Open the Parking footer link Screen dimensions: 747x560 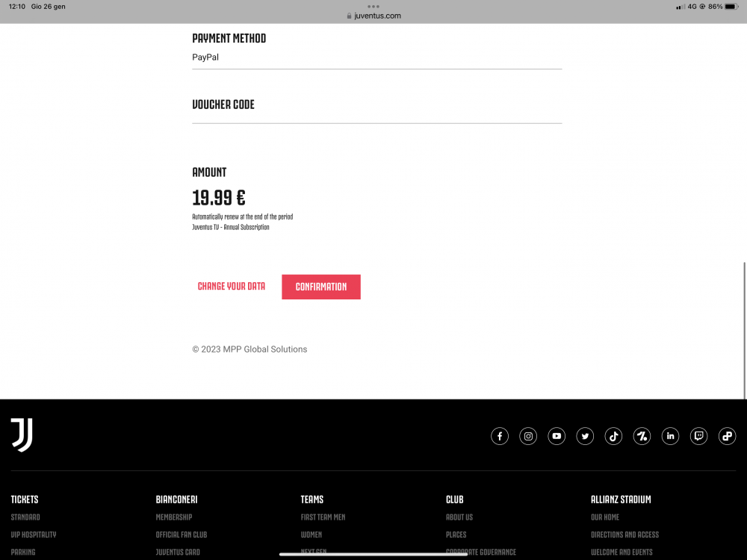[x=23, y=553]
